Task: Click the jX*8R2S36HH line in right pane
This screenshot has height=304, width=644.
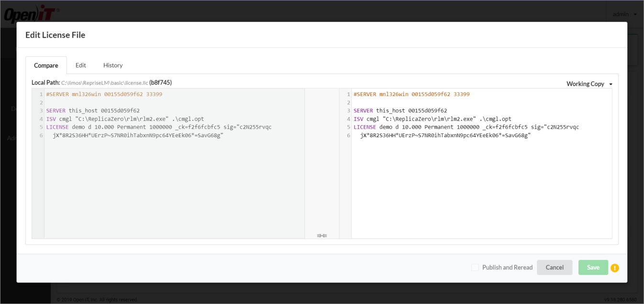Action: click(x=445, y=135)
